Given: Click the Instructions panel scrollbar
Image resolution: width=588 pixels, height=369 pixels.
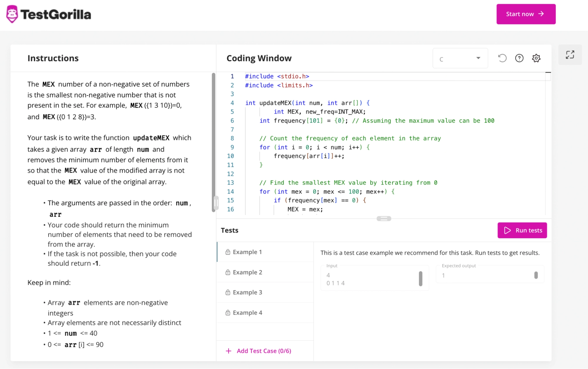Looking at the screenshot, I should click(x=214, y=142).
